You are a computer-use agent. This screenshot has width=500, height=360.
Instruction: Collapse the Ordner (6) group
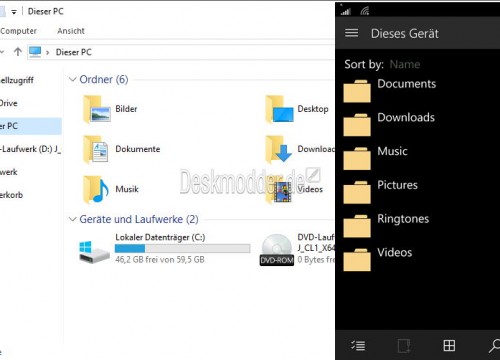[72, 79]
